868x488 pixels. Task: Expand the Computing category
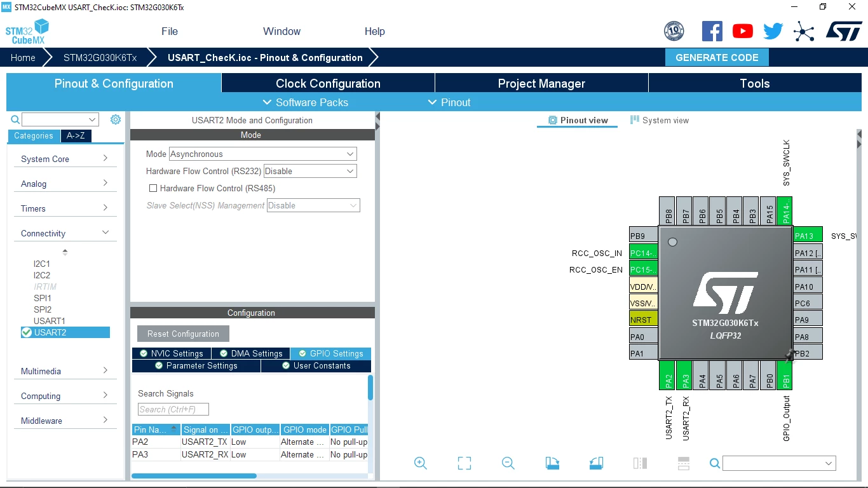(65, 396)
